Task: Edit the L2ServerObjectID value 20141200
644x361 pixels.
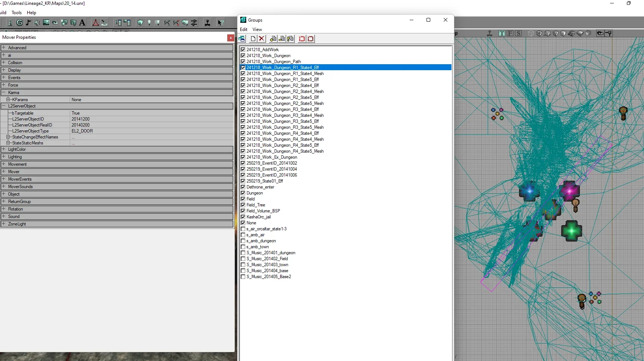Action: tap(152, 119)
